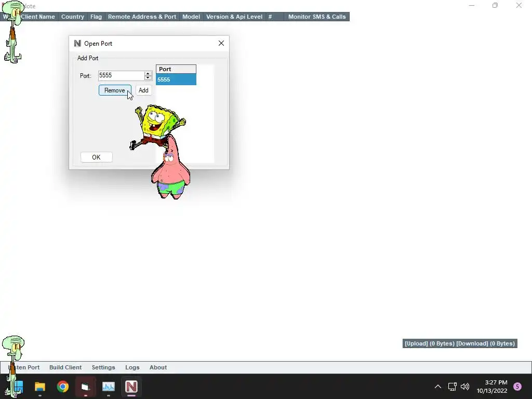Click Remote Address & Port column header

click(142, 17)
